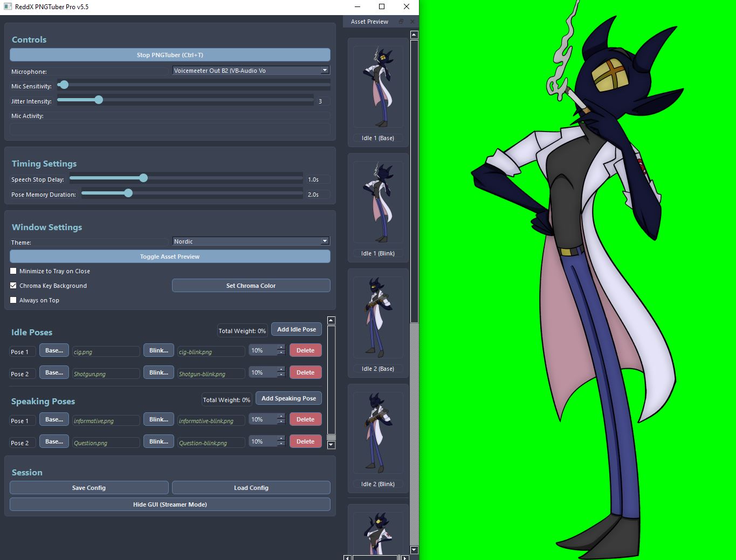Click the Shotgun-blink.png filename field

[x=211, y=374]
